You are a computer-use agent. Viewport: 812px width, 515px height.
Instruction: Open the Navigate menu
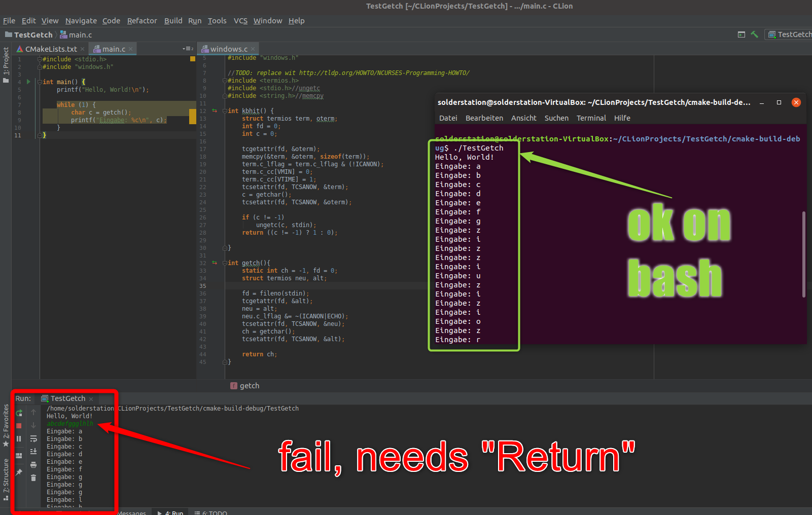coord(81,21)
